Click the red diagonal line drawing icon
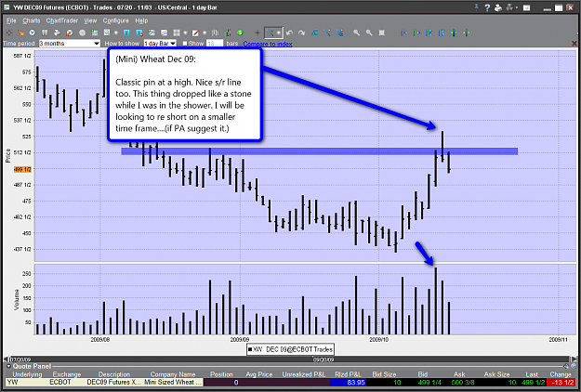This screenshot has height=392, width=581. click(x=195, y=33)
